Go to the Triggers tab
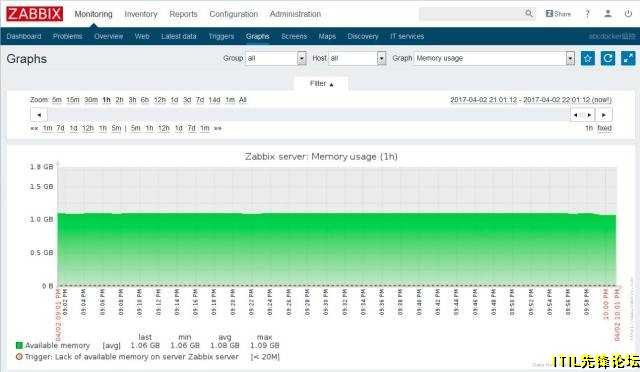The width and height of the screenshot is (640, 372). (x=221, y=36)
